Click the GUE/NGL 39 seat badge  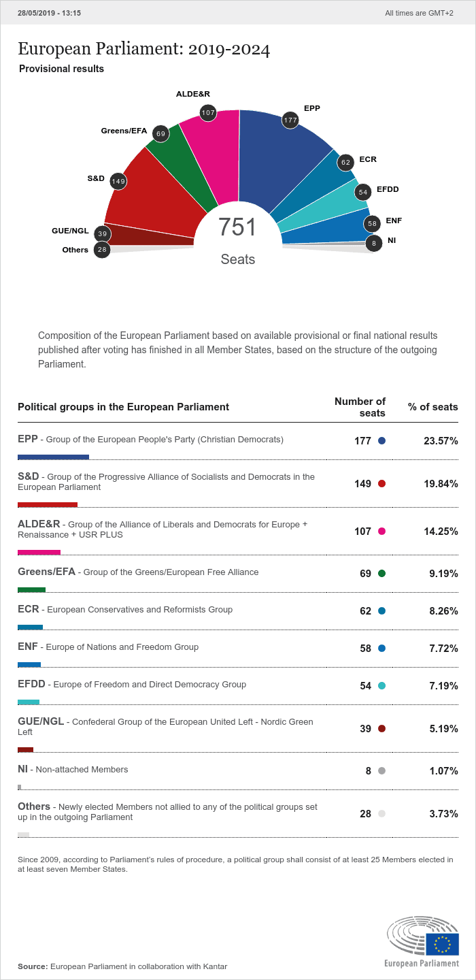(103, 234)
